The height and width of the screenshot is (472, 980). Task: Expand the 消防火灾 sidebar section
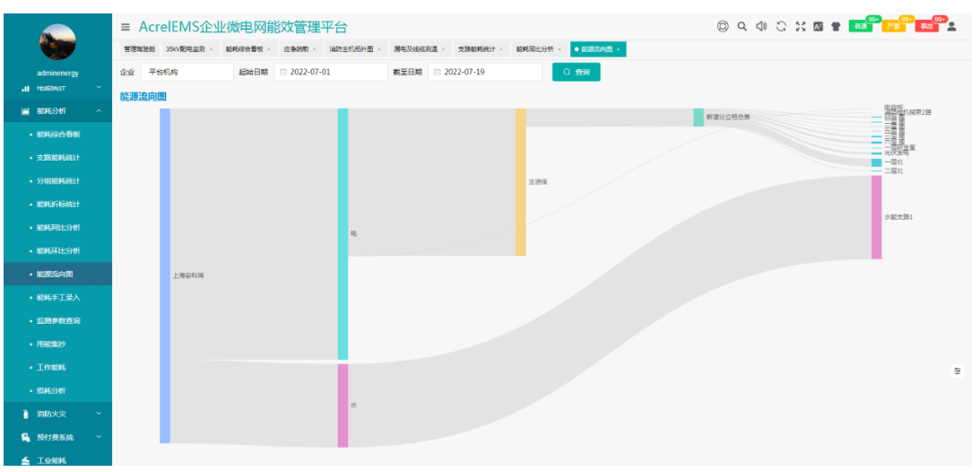point(58,414)
